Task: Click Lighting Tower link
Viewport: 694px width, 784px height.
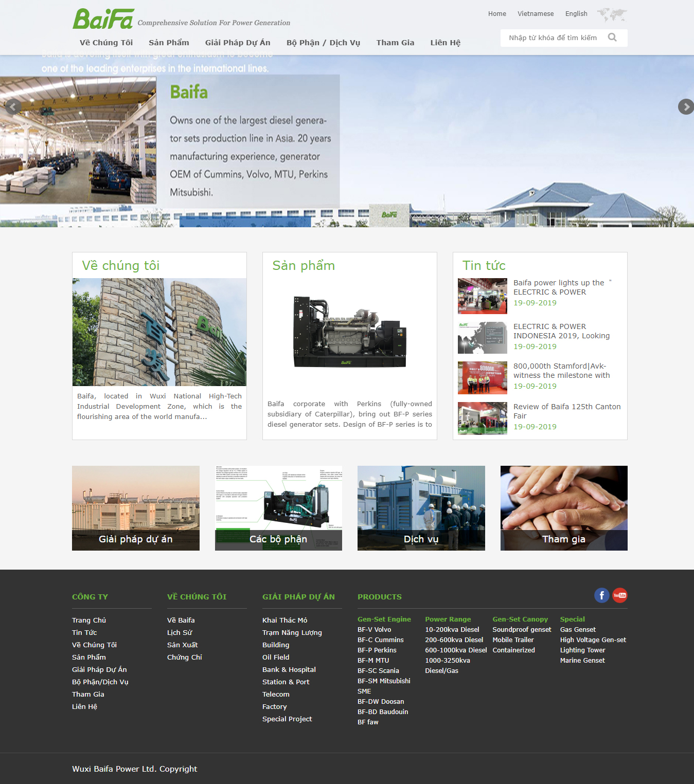Action: click(x=583, y=650)
